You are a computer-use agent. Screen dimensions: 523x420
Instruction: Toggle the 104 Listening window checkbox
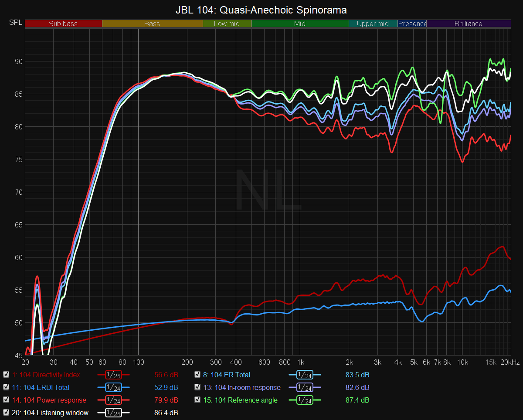6,413
